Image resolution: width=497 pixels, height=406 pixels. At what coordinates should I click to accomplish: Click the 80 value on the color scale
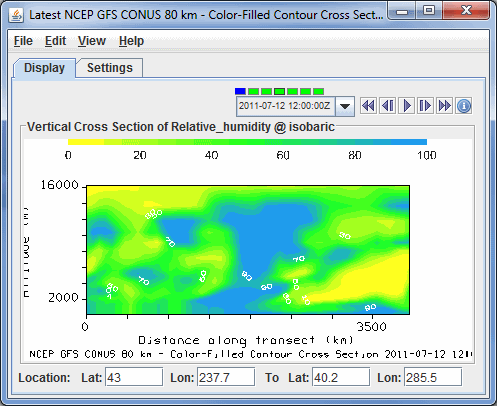coord(355,155)
